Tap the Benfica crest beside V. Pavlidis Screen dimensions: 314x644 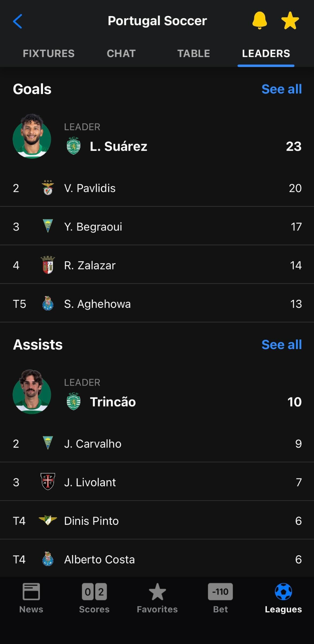click(48, 188)
